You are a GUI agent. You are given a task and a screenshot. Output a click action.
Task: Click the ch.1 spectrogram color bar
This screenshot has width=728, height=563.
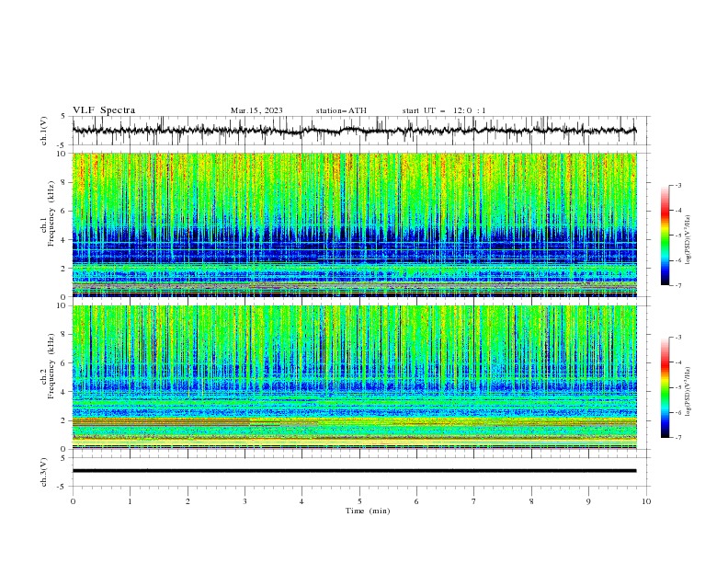(x=665, y=235)
